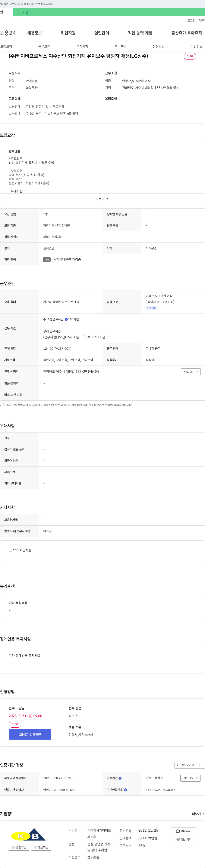Click the 협의가능 tag under 임금 조건
205x868 pixels.
pyautogui.click(x=152, y=308)
